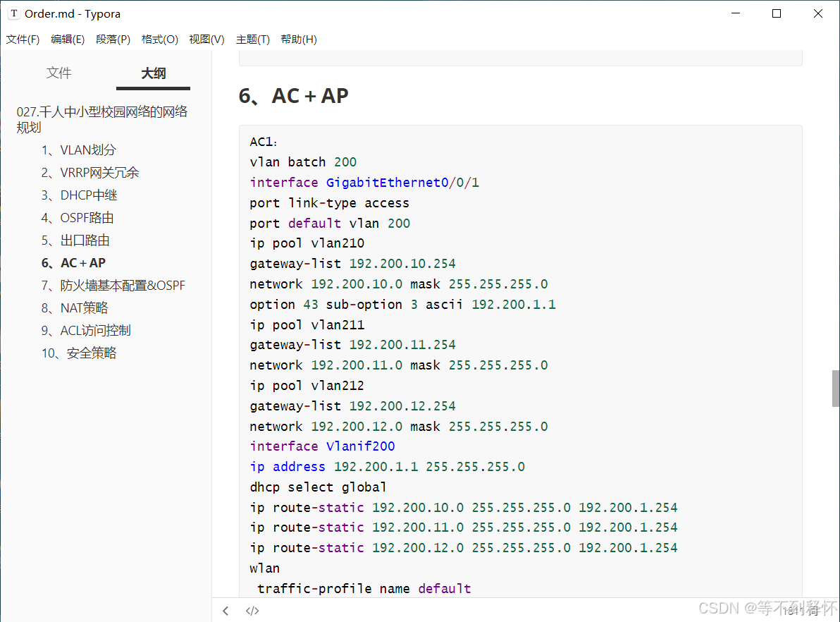Image resolution: width=840 pixels, height=622 pixels.
Task: Hide the sidebar with the bottom-left arrow icon
Action: [x=226, y=611]
